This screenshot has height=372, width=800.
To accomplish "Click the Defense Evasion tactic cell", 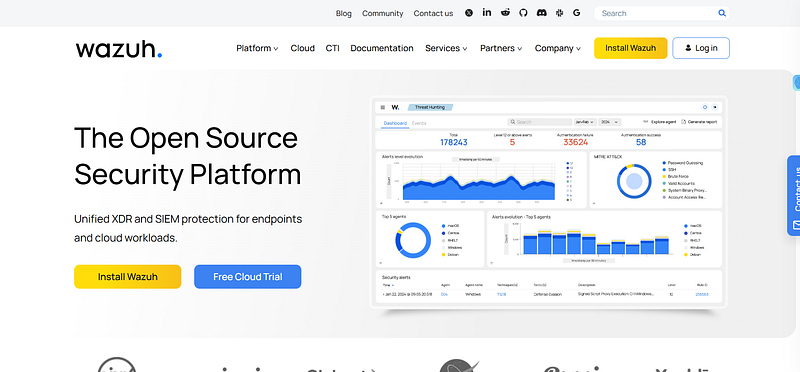I will pos(547,294).
